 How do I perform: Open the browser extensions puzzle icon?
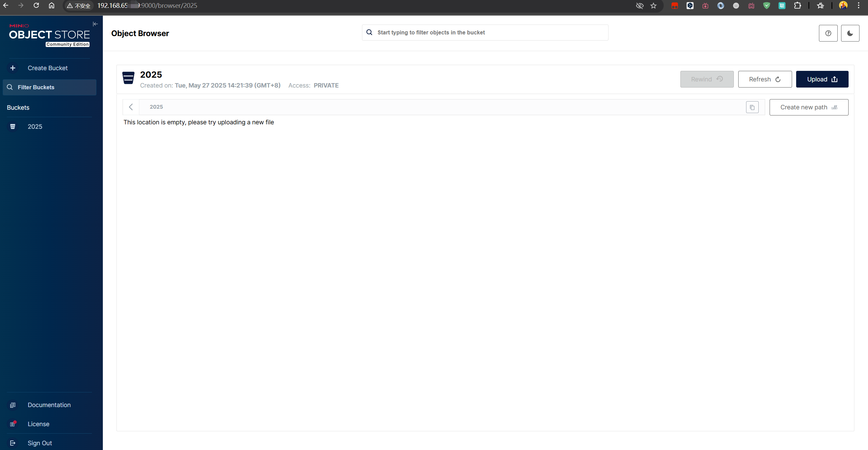point(797,5)
